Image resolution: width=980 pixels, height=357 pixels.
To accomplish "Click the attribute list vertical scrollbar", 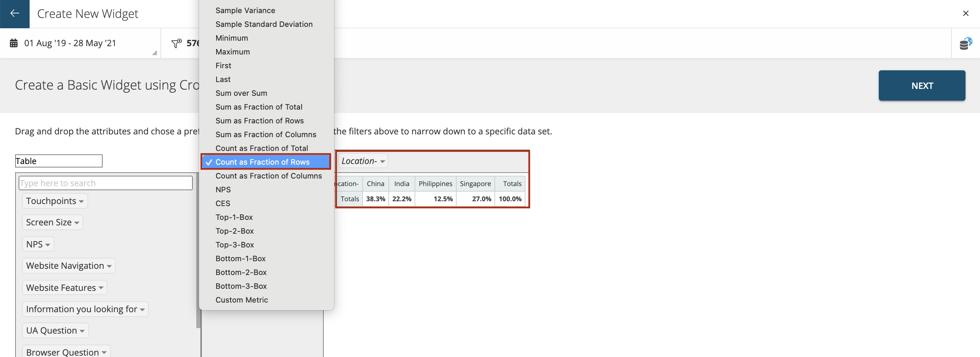I will (198, 251).
